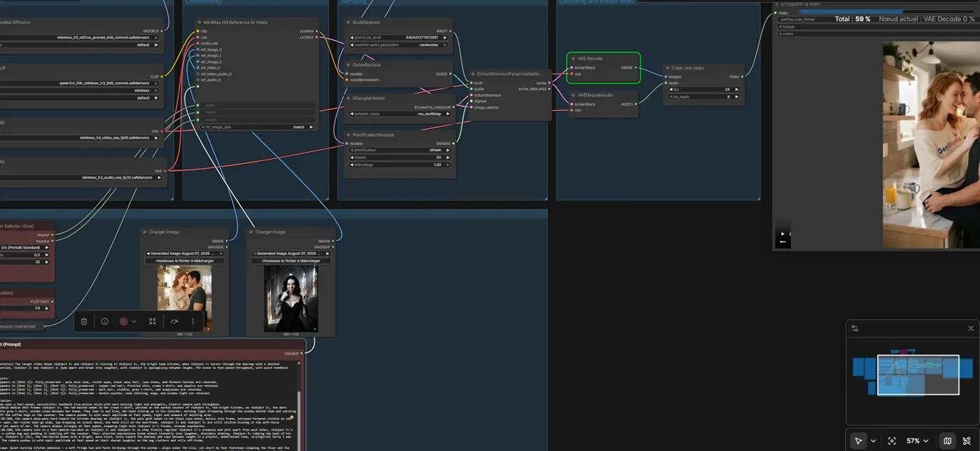Collapse node using the shrink-arrows icon

click(x=152, y=321)
